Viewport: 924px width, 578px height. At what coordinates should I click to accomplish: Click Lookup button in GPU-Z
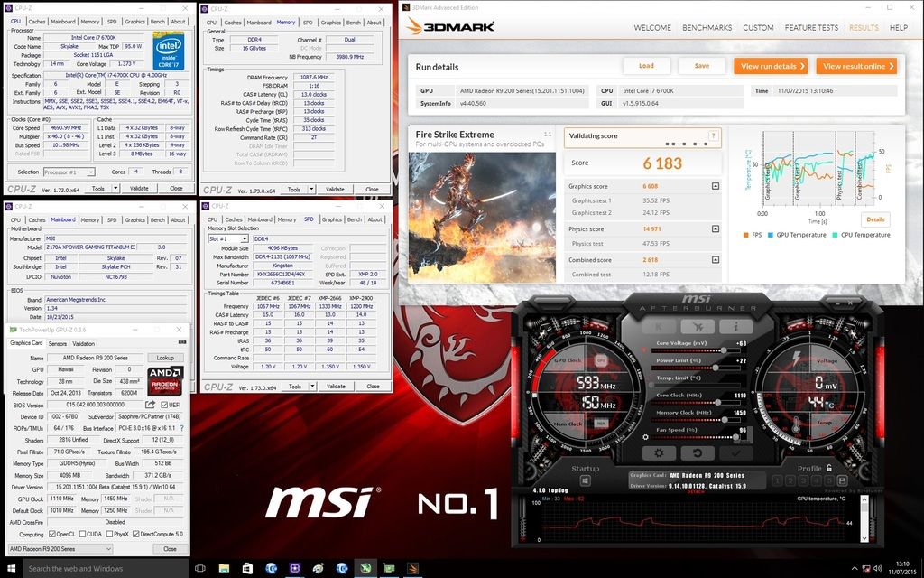tap(166, 358)
